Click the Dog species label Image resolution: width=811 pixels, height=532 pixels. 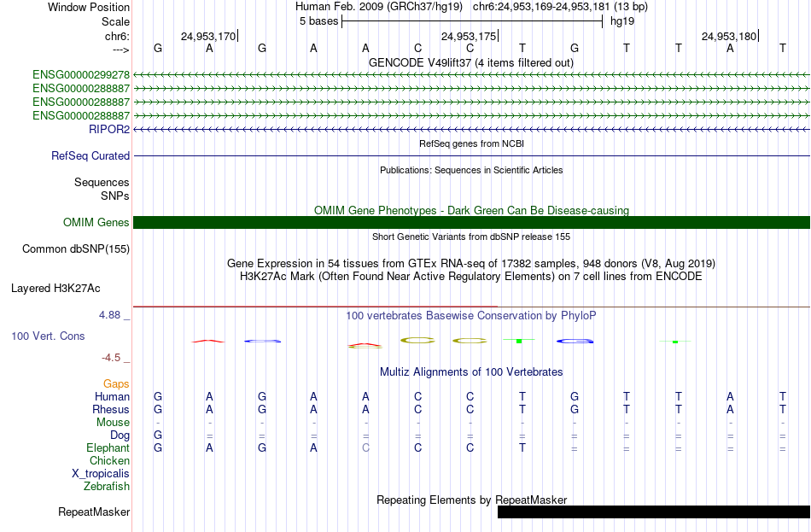point(120,436)
